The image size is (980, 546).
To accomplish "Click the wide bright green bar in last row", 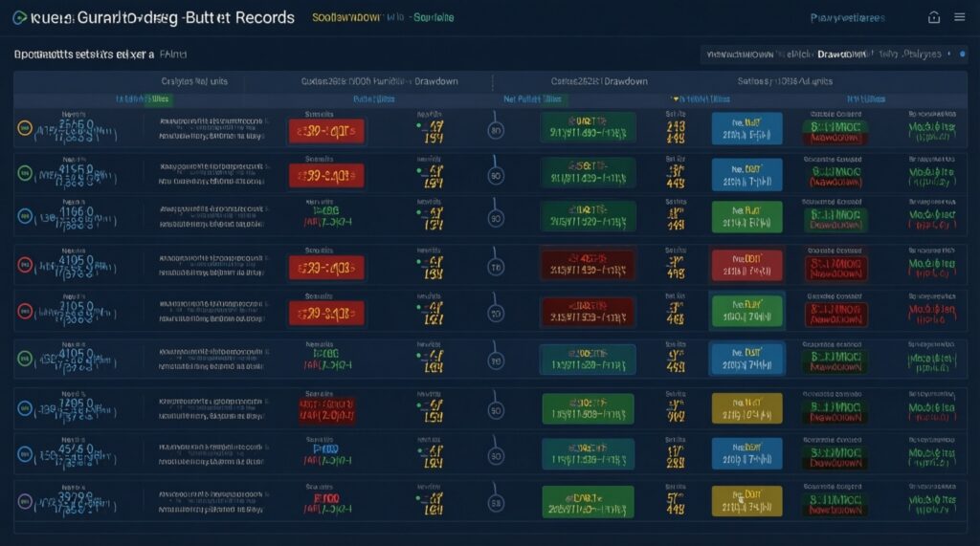I will tap(589, 502).
